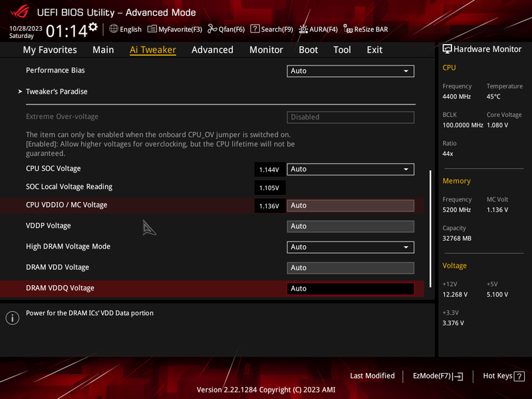Switch to EzMode(F7)
532x399 pixels.
[438, 376]
